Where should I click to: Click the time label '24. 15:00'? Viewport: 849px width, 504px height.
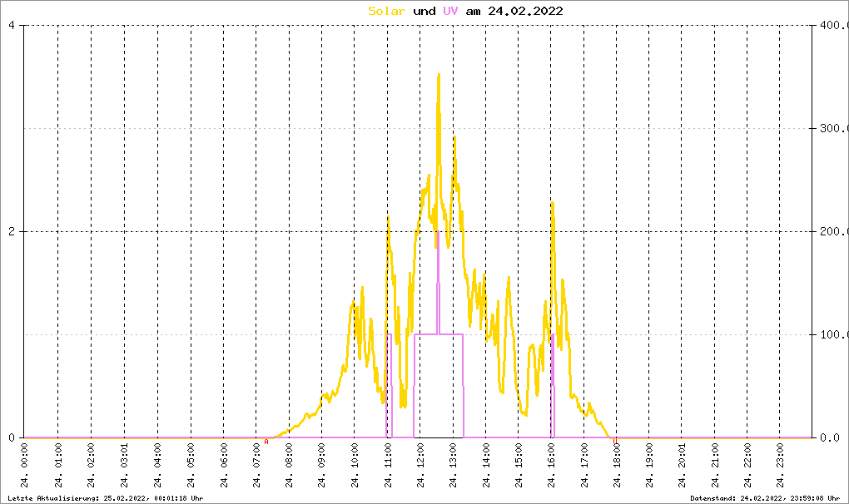point(519,465)
